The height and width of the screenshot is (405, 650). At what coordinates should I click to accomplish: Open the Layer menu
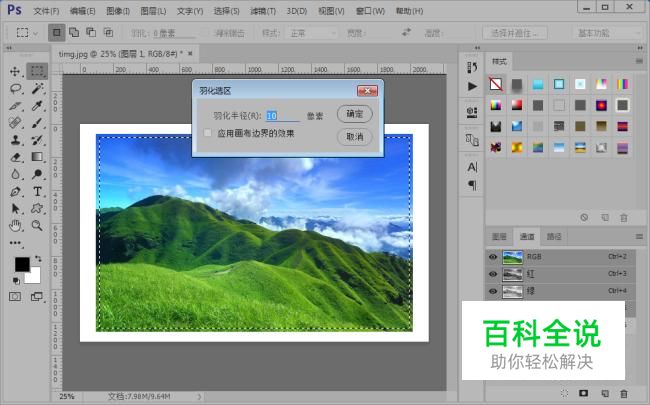153,11
